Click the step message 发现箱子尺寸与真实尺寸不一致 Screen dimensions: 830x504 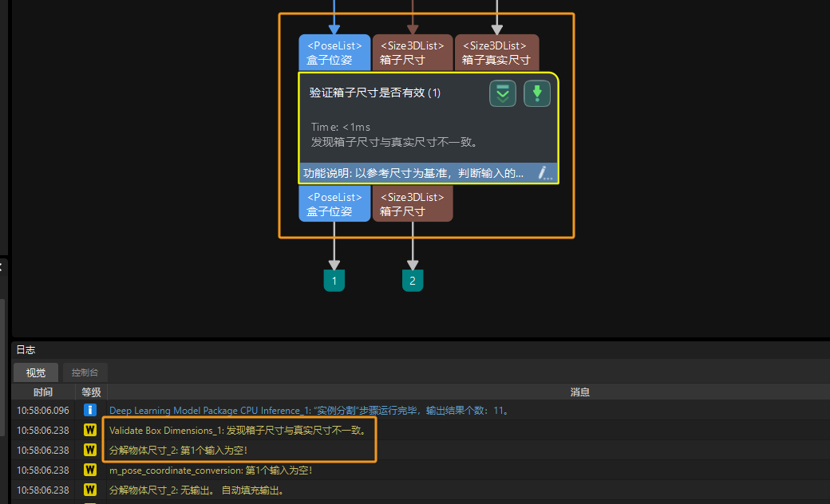click(395, 142)
